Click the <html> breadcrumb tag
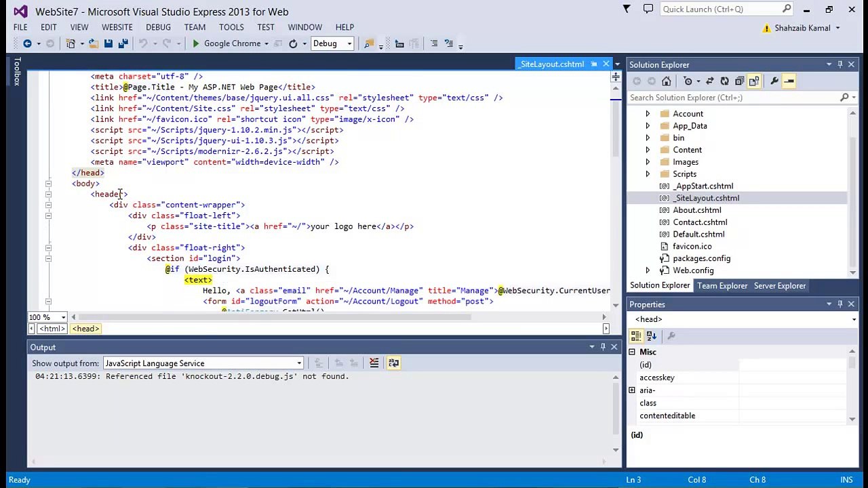This screenshot has width=868, height=488. [x=52, y=329]
